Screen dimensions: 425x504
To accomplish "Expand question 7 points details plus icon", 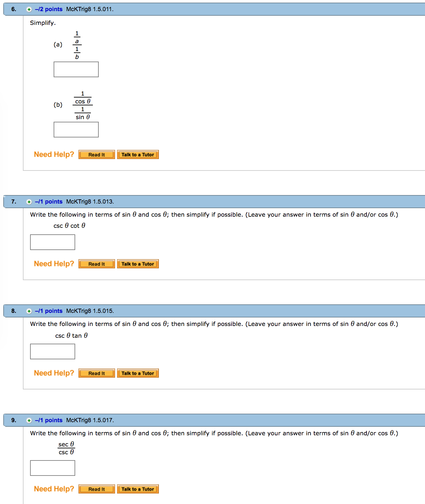I will (29, 202).
